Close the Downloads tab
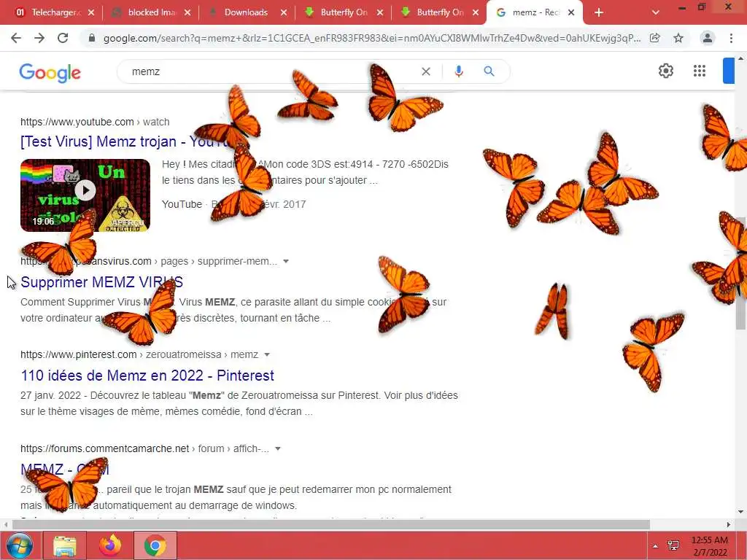 point(284,12)
